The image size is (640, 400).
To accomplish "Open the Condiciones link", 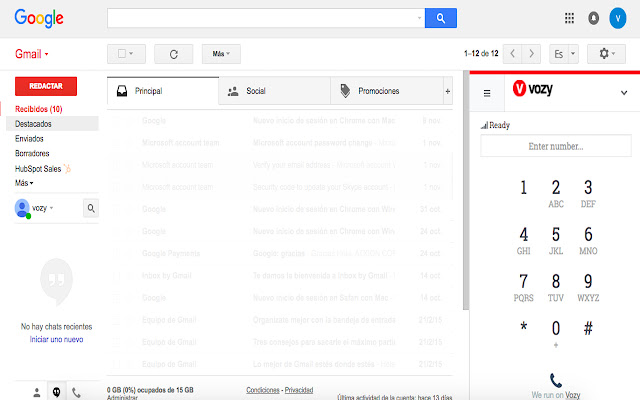I will tap(263, 390).
